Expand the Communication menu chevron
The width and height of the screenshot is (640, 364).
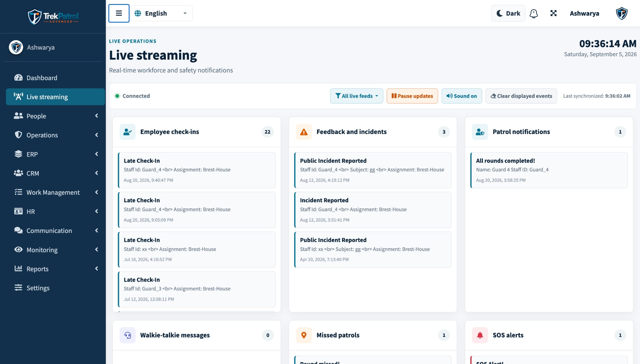point(97,230)
